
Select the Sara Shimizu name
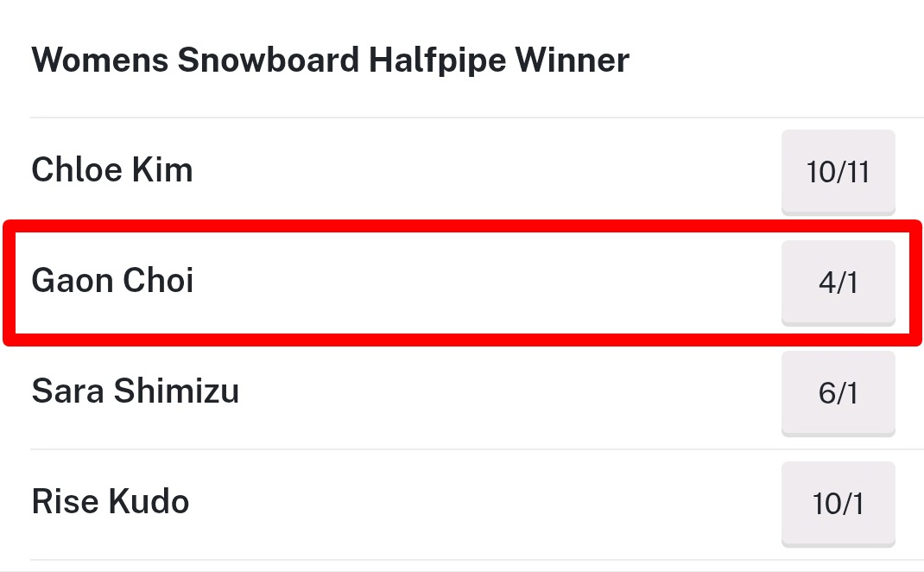pyautogui.click(x=135, y=391)
